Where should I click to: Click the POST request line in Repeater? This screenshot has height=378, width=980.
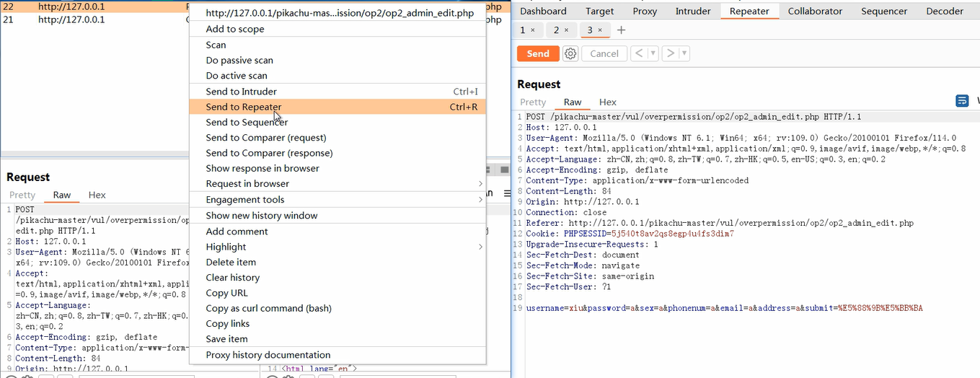pyautogui.click(x=693, y=117)
